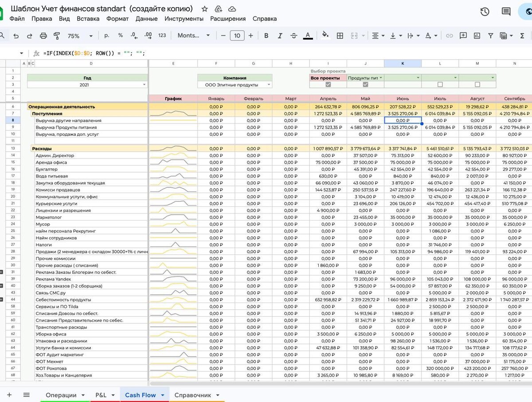This screenshot has height=402, width=532.
Task: Click the document title
Action: (102, 8)
